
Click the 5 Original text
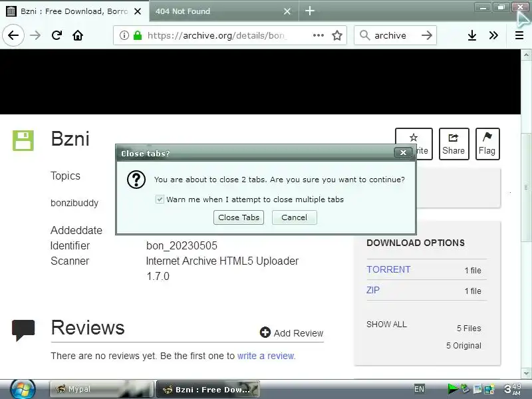click(464, 346)
